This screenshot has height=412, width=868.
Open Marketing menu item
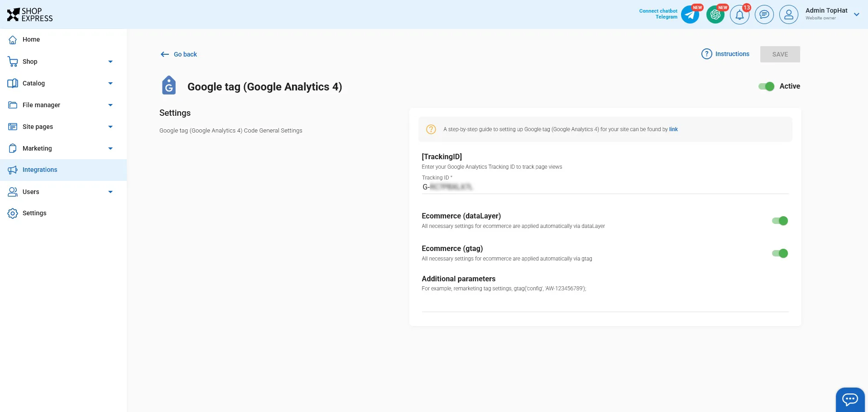(63, 148)
